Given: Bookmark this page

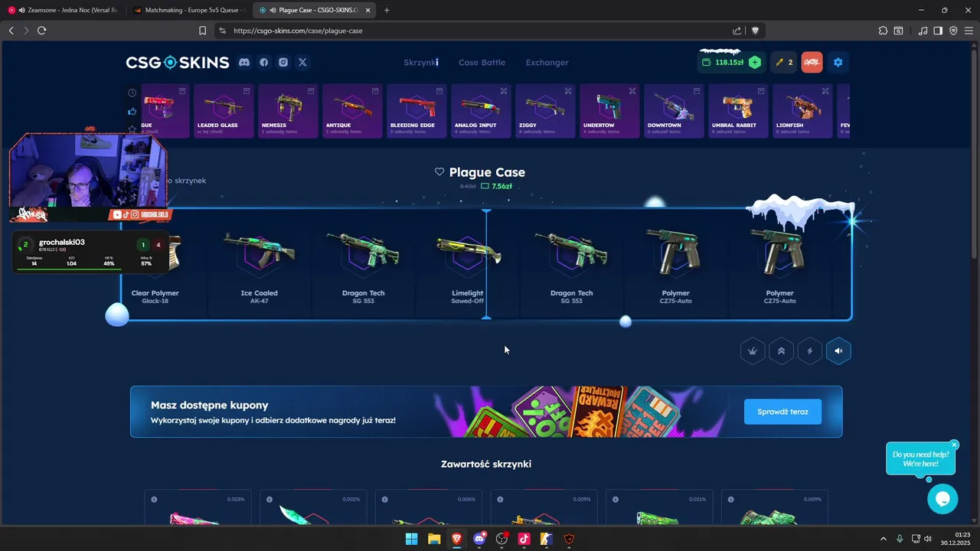Looking at the screenshot, I should tap(202, 31).
